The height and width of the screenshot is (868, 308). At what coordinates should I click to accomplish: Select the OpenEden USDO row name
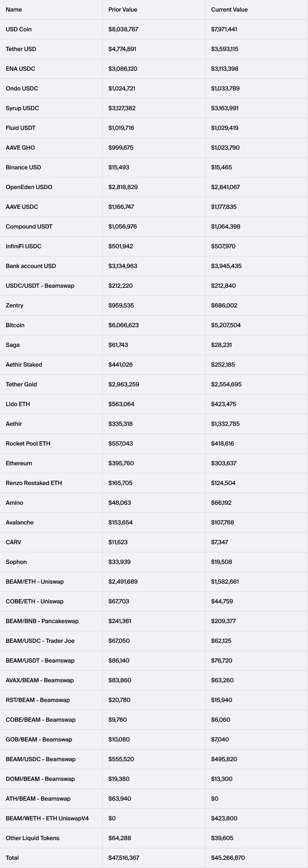(29, 187)
